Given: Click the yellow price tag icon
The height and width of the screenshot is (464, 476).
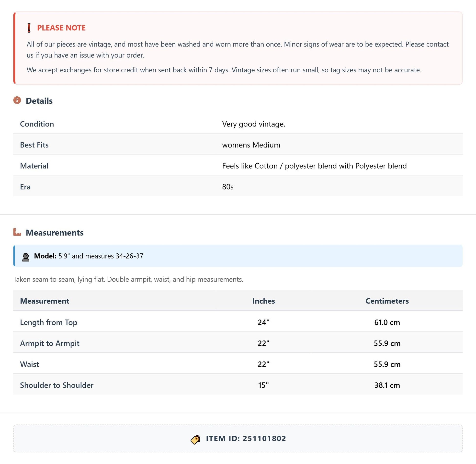Looking at the screenshot, I should pyautogui.click(x=195, y=440).
